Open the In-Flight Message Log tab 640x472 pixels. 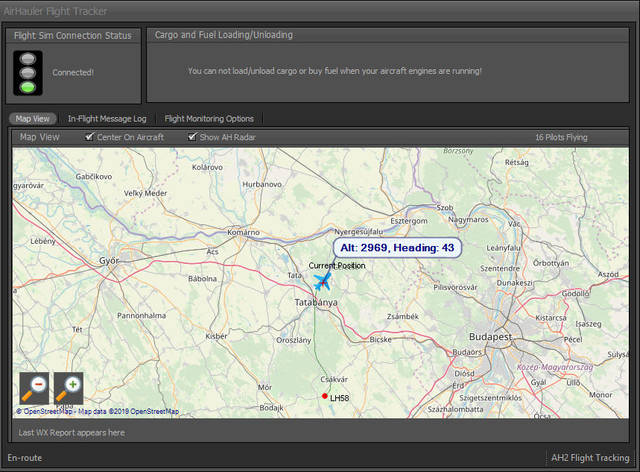[107, 119]
